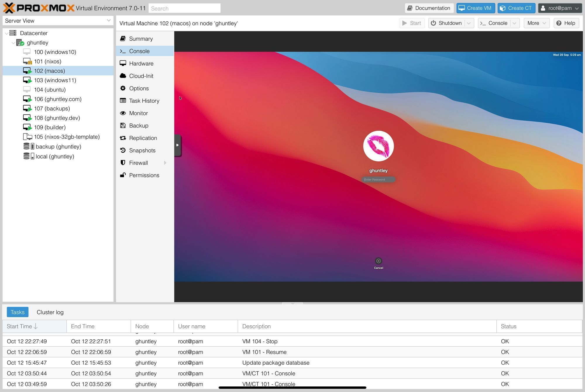Open Options via the gear icon
Viewport: 585px width, 392px height.
pyautogui.click(x=123, y=88)
